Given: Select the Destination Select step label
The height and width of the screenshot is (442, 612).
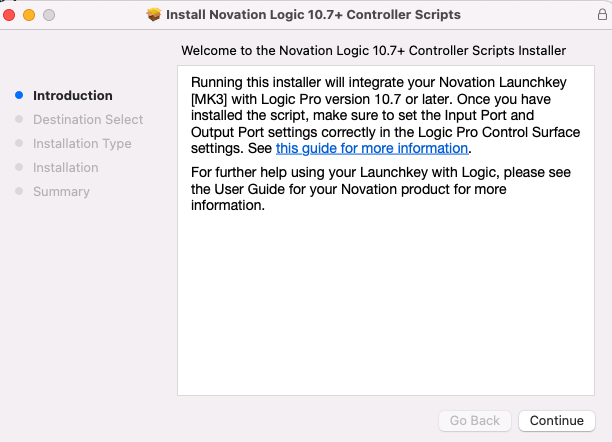Looking at the screenshot, I should pos(88,119).
